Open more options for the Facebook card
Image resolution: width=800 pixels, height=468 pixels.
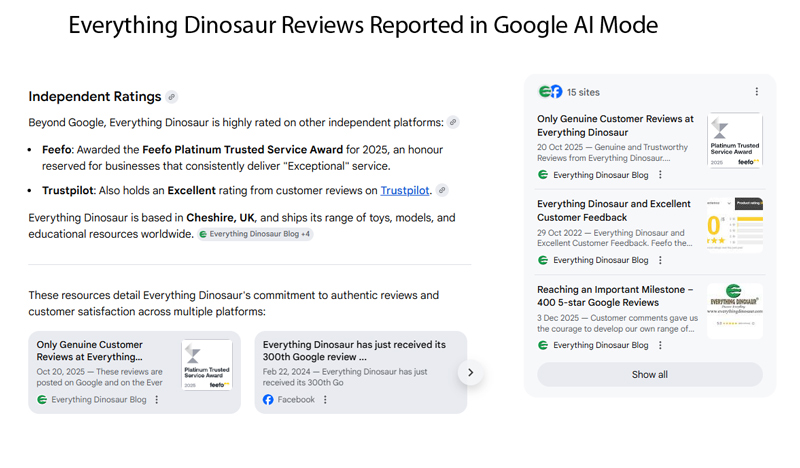coord(325,400)
